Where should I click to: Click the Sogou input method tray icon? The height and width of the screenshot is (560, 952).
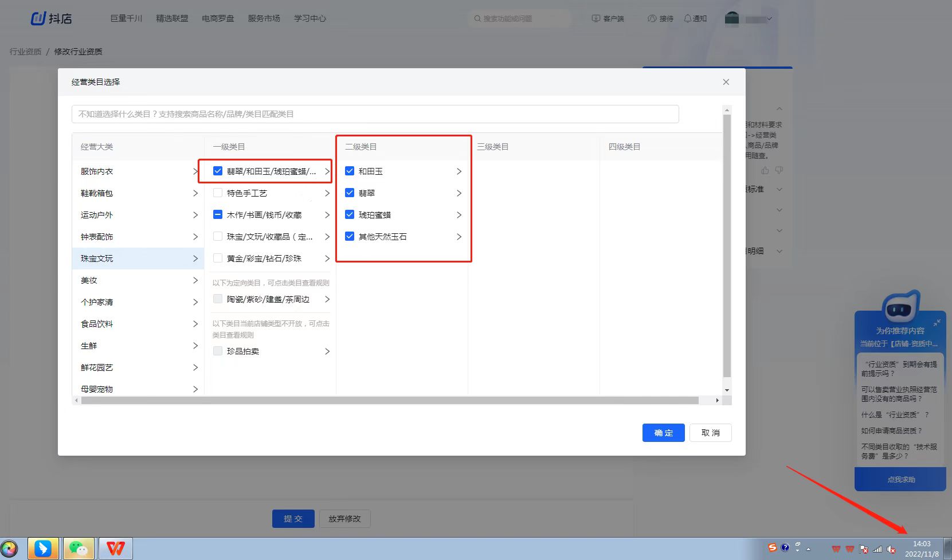click(x=773, y=548)
